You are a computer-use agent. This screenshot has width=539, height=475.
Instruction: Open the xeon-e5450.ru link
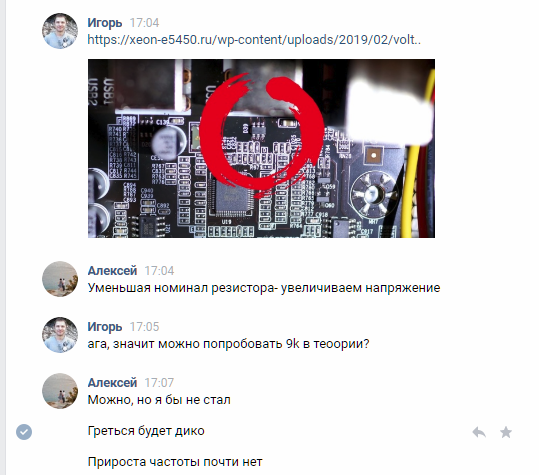[x=254, y=40]
